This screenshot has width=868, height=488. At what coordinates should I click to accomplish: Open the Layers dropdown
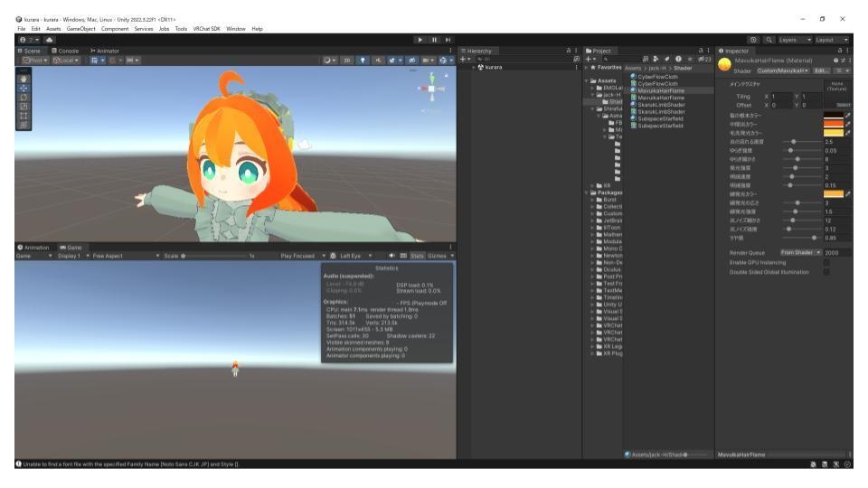click(x=795, y=40)
